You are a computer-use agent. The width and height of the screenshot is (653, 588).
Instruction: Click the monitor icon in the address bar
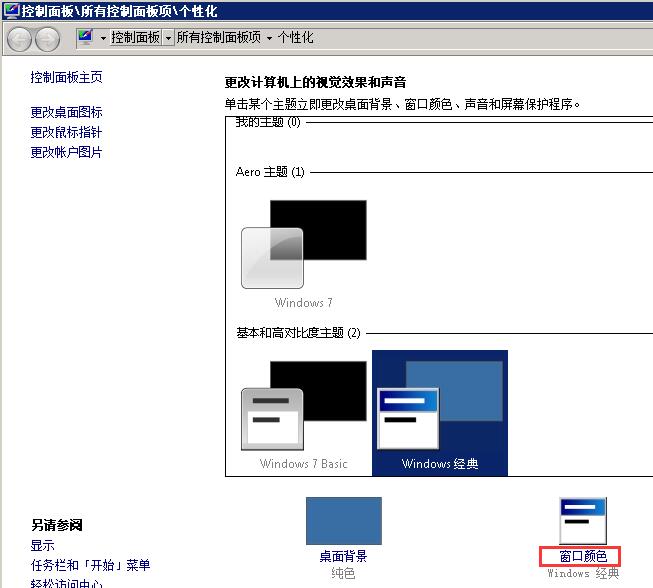[x=85, y=37]
